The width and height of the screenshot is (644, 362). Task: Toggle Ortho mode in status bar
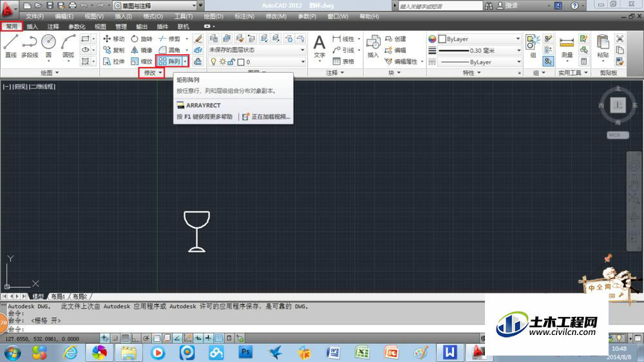point(135,338)
